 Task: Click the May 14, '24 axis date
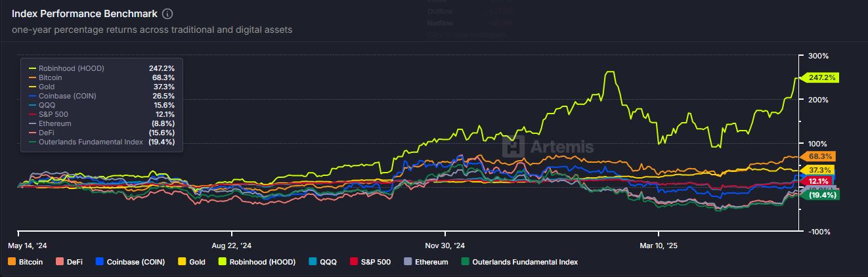coord(28,245)
